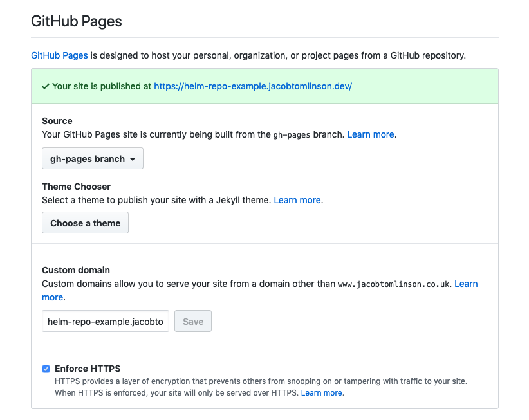
Task: Place cursor in the helm-repo-example domain box
Action: [x=105, y=321]
